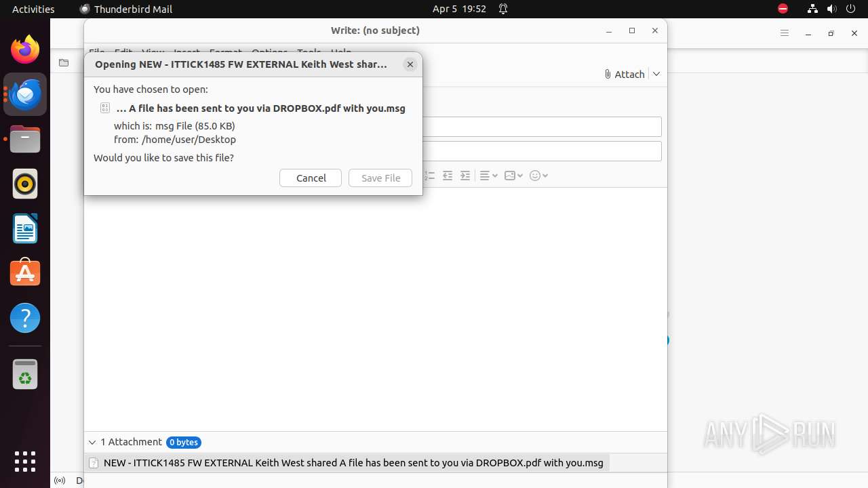Click the Save File button

(380, 178)
